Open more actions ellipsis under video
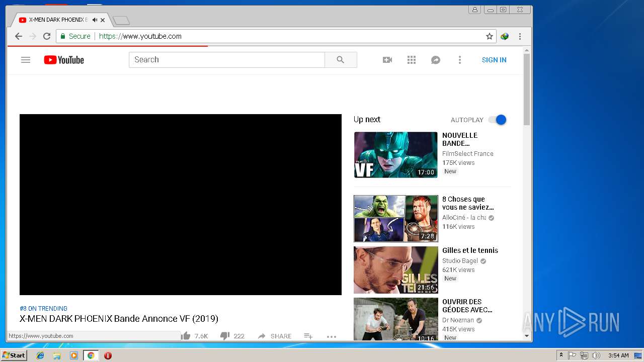The image size is (644, 362). point(331,336)
